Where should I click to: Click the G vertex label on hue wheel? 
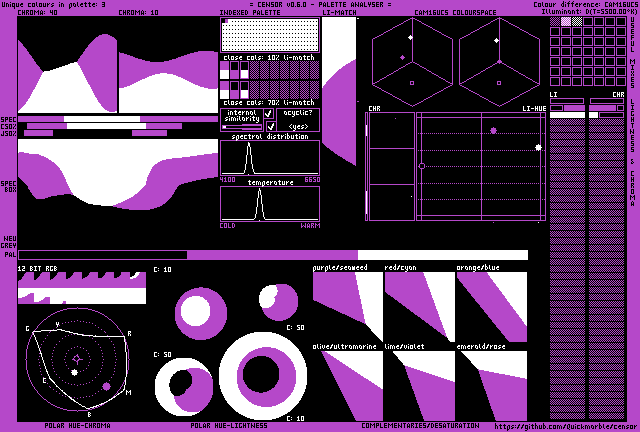pos(27,329)
